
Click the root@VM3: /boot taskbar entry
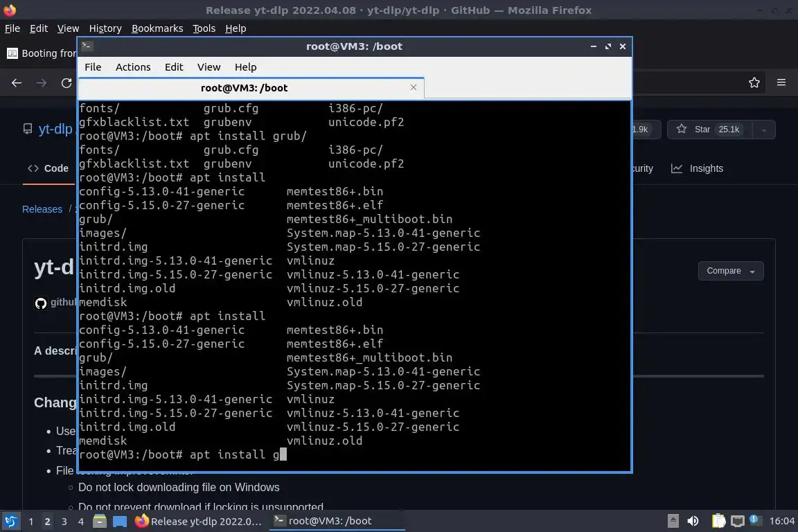point(337,521)
